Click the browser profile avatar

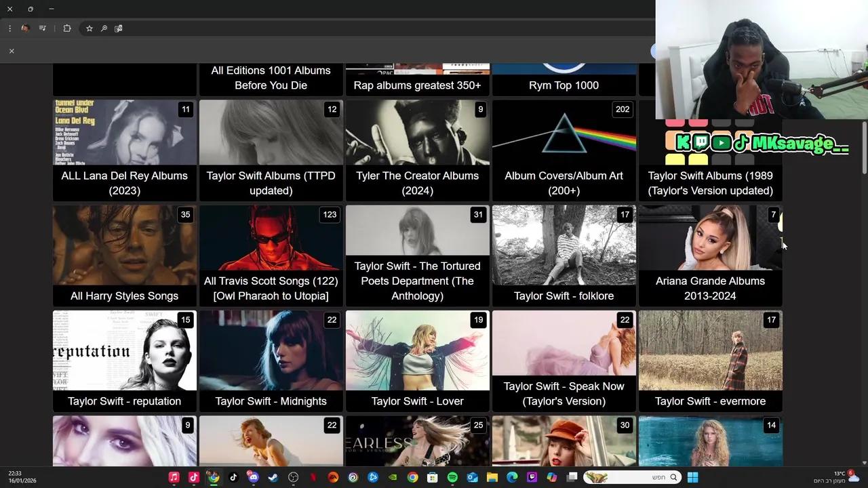25,28
